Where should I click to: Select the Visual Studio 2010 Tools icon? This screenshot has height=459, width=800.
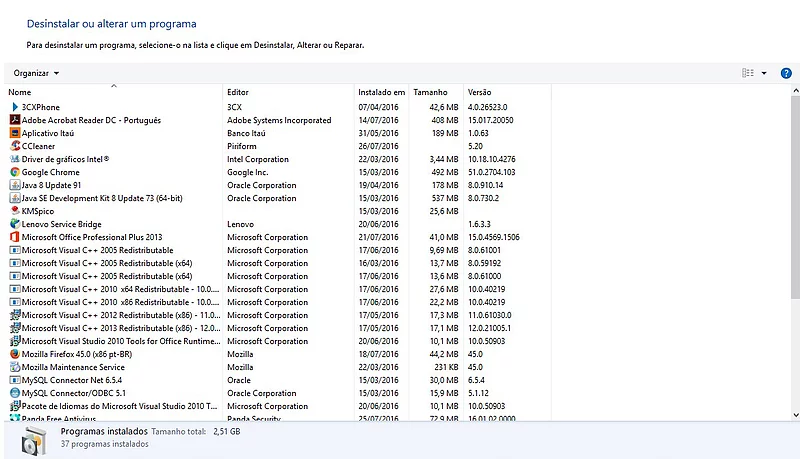tap(15, 341)
